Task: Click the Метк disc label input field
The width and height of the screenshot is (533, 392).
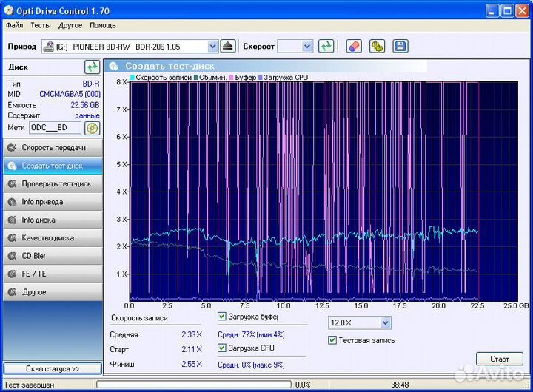Action: (55, 128)
